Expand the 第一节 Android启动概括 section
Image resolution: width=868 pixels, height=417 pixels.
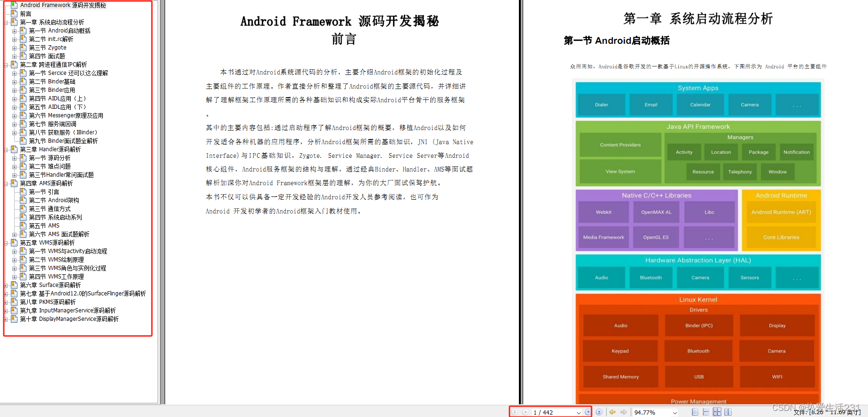click(15, 31)
